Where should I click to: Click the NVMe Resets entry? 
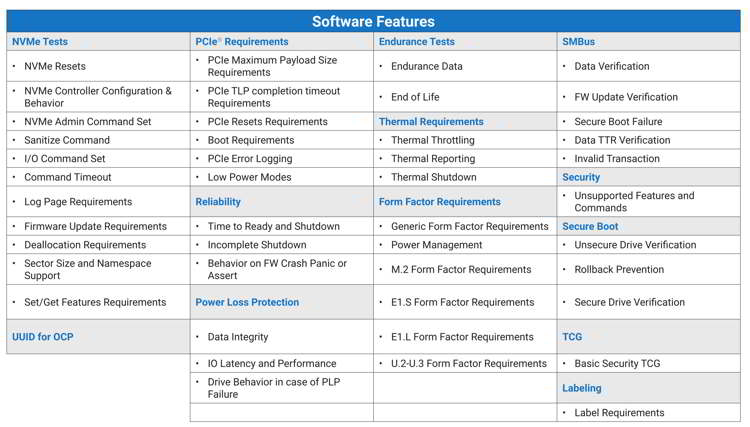[x=55, y=66]
